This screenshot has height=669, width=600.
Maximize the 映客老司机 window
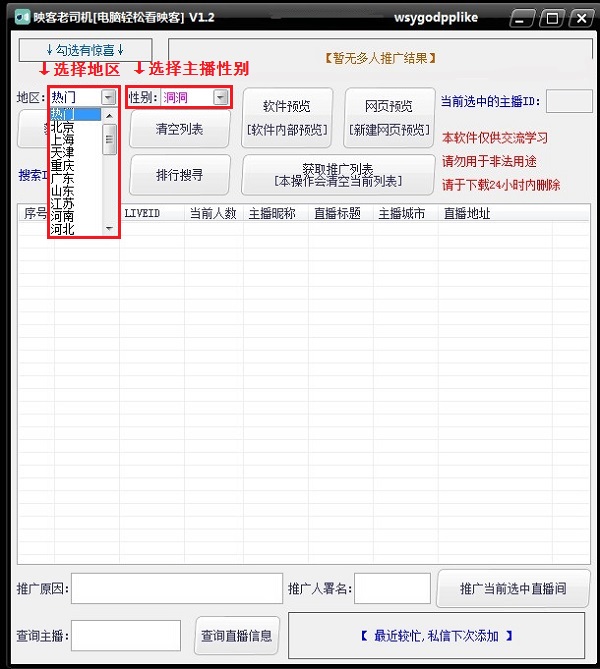[552, 18]
